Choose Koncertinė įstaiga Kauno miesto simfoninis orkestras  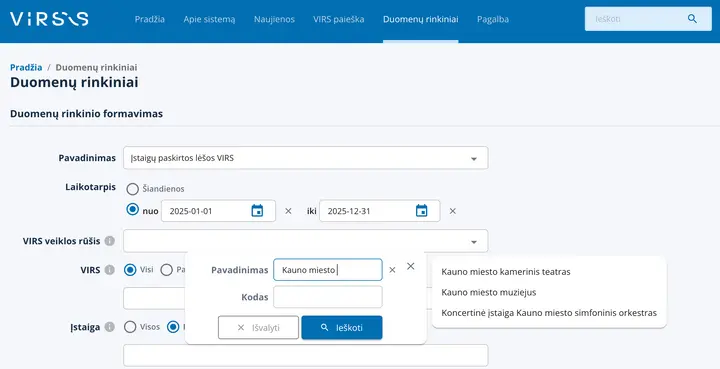tap(549, 313)
